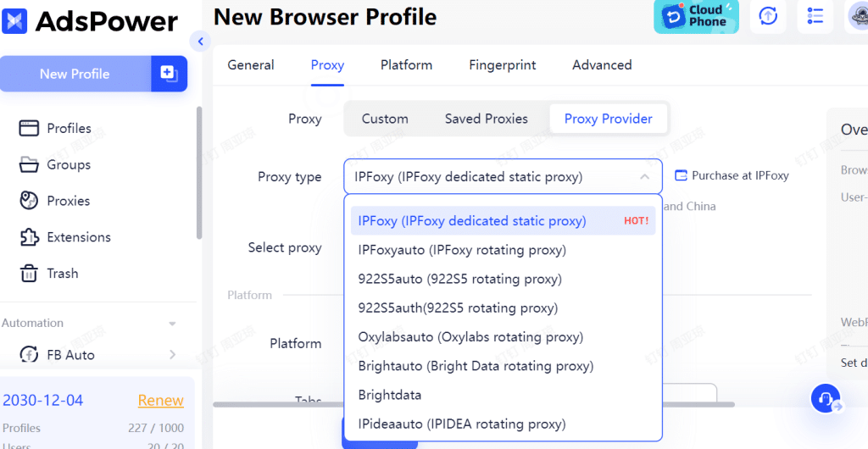Open Groups in the sidebar
868x449 pixels.
[69, 165]
